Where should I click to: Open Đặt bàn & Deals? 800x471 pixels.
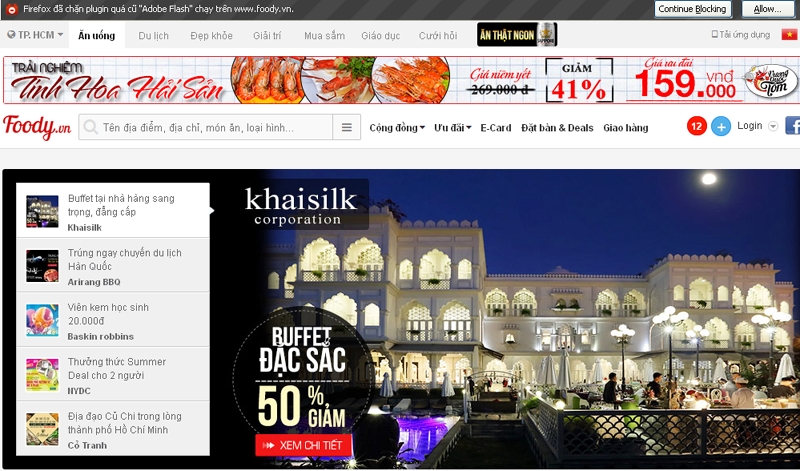click(x=557, y=128)
